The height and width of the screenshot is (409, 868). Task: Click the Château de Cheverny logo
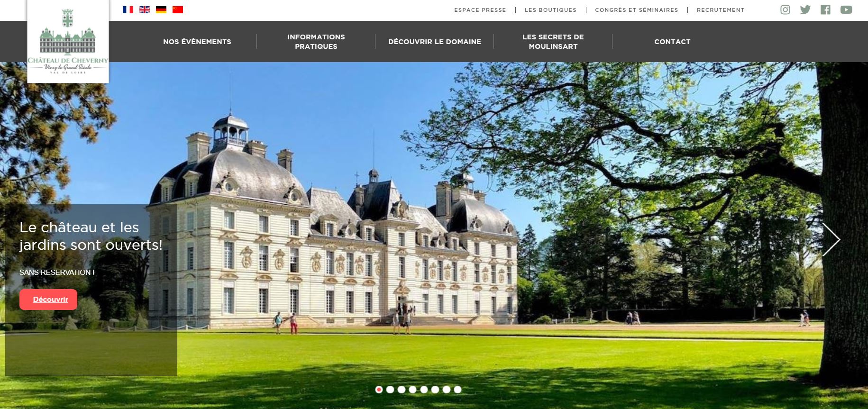coord(68,41)
